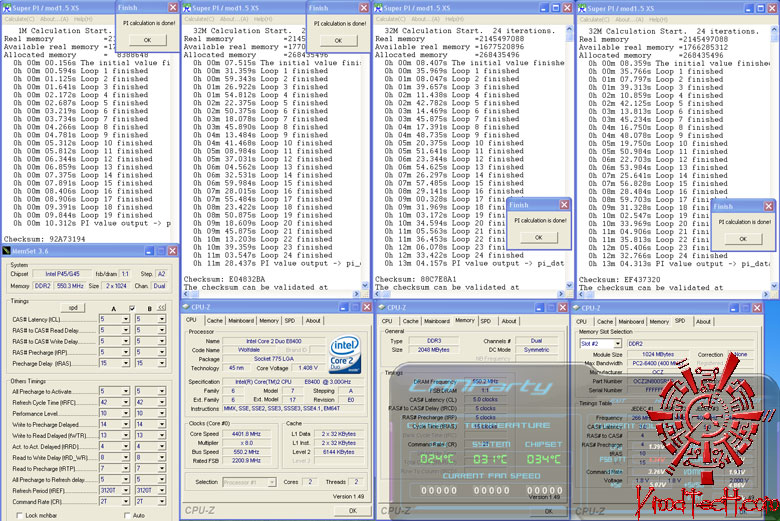Click the "Checksum: 92A73194" text
This screenshot has height=521, width=780.
pyautogui.click(x=44, y=239)
